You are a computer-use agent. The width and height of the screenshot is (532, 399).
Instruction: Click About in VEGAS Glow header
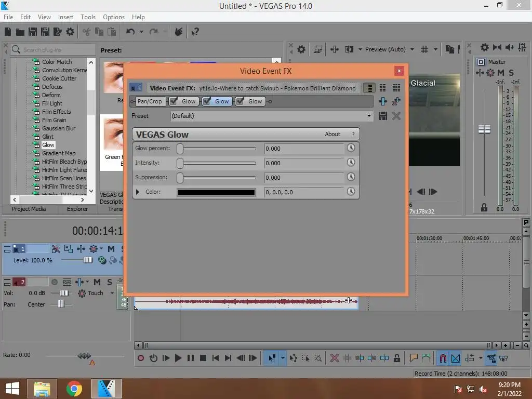(332, 134)
